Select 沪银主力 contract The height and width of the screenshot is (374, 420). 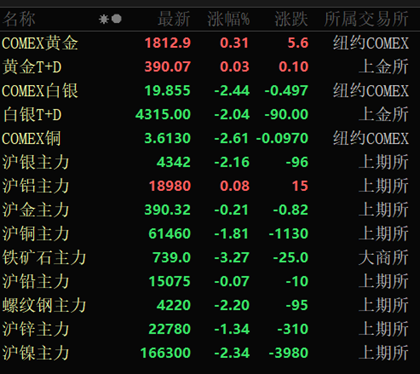tap(210, 162)
